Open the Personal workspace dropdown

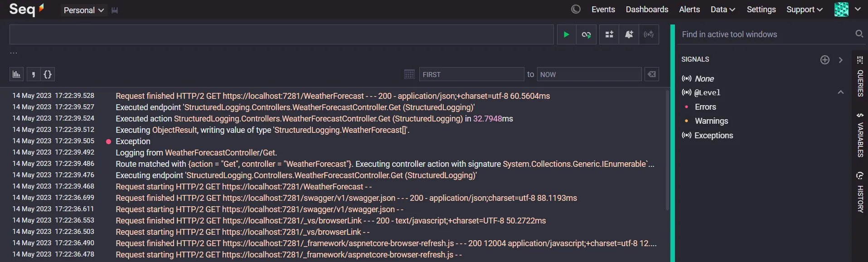[84, 10]
